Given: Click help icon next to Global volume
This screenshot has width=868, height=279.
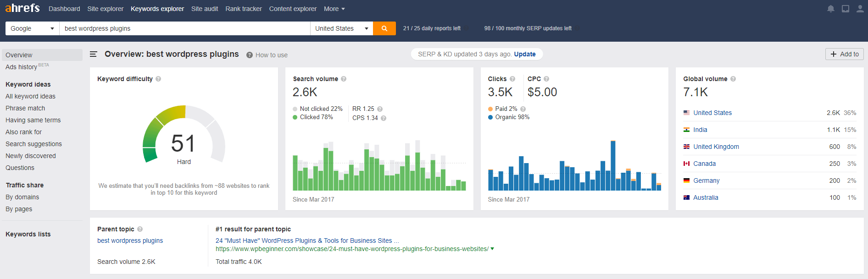Looking at the screenshot, I should pyautogui.click(x=733, y=79).
